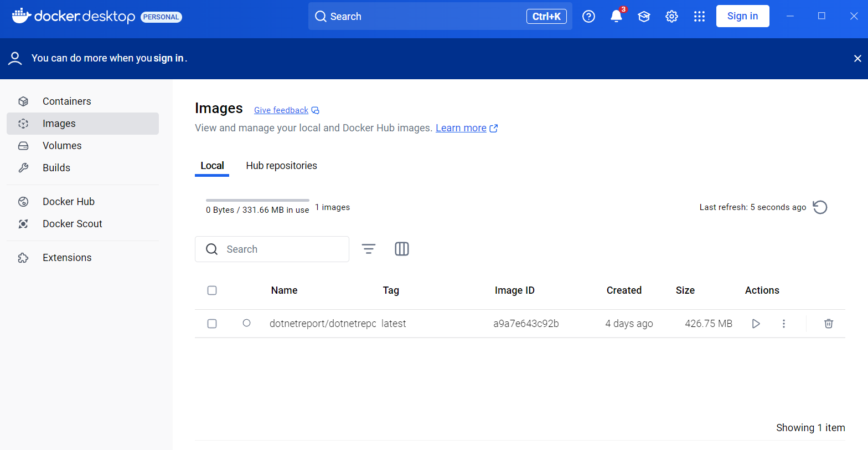Open the Give feedback link
Image resolution: width=868 pixels, height=450 pixels.
(281, 110)
